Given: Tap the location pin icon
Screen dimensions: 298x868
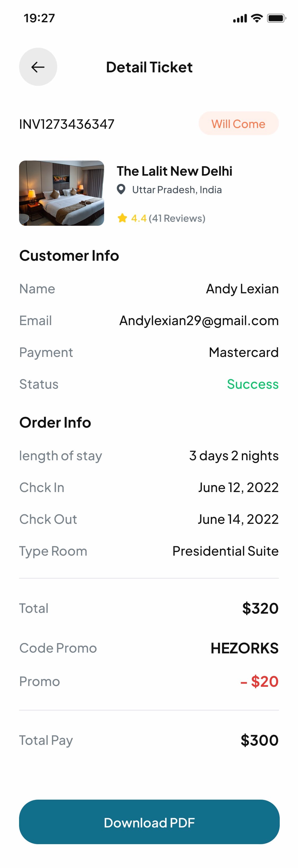Looking at the screenshot, I should click(x=121, y=189).
